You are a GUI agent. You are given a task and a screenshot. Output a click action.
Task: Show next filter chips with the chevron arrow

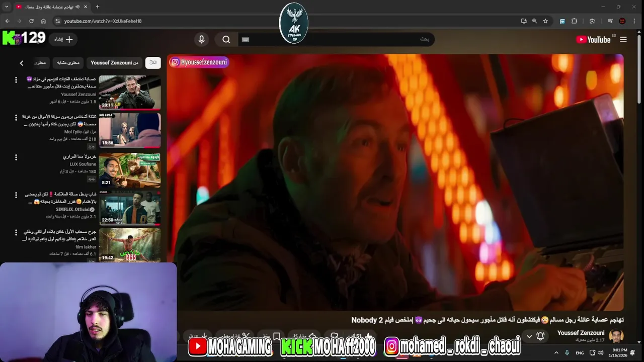tap(21, 63)
